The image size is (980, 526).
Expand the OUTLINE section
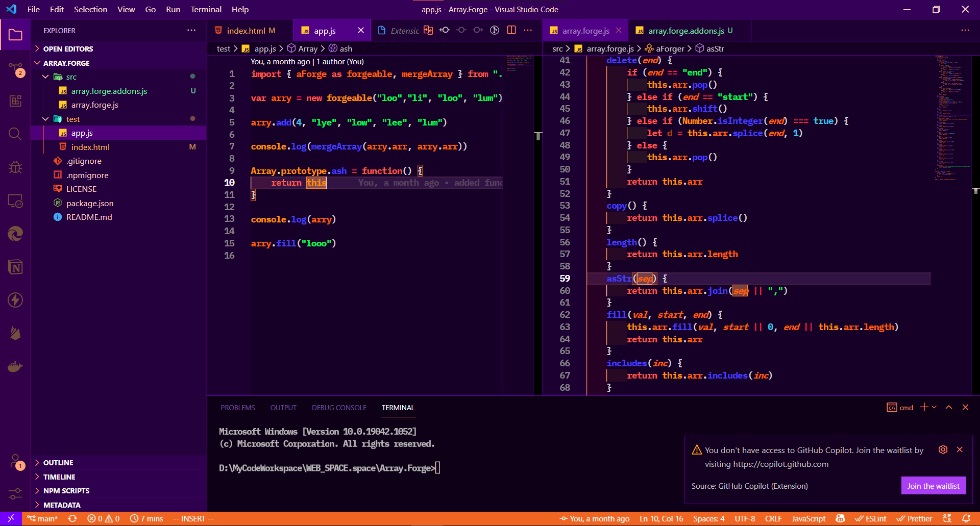[58, 462]
